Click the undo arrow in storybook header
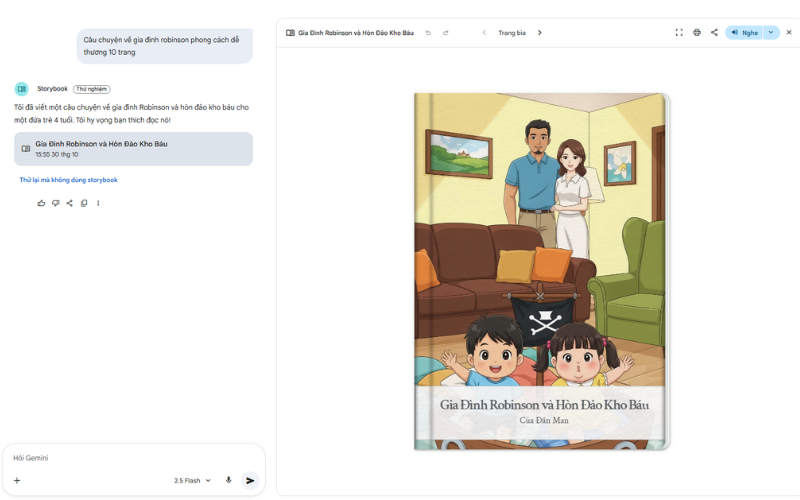 [x=428, y=32]
